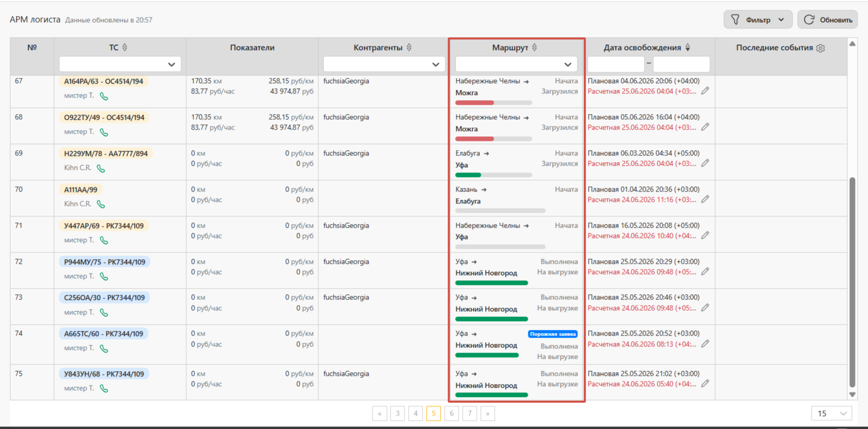Jump to previous pages button «
Image resolution: width=868 pixels, height=429 pixels.
[x=379, y=414]
